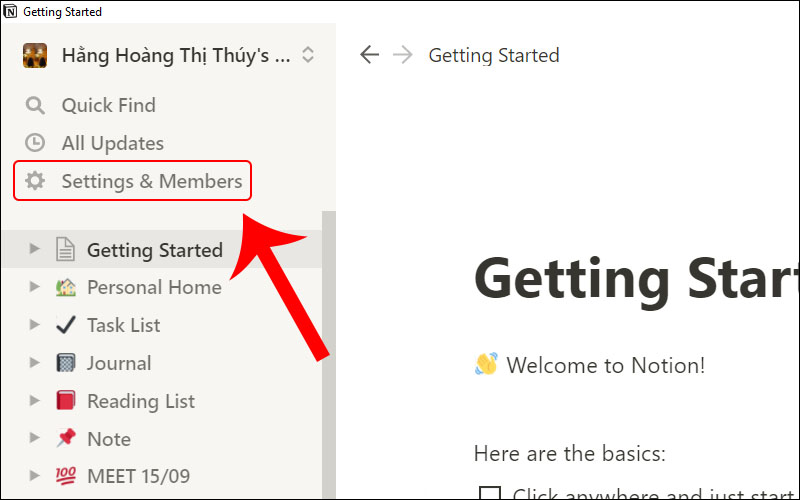This screenshot has width=800, height=500.
Task: Open the Reading List page
Action: [x=141, y=401]
